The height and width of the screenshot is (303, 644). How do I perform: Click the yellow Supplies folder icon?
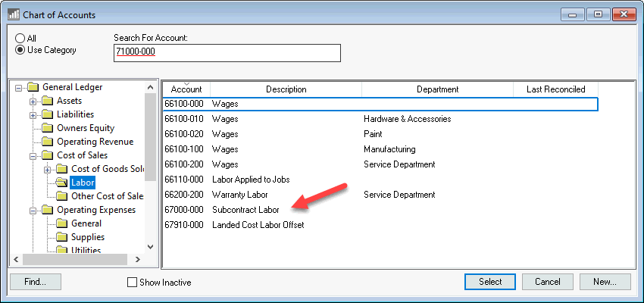pyautogui.click(x=62, y=237)
